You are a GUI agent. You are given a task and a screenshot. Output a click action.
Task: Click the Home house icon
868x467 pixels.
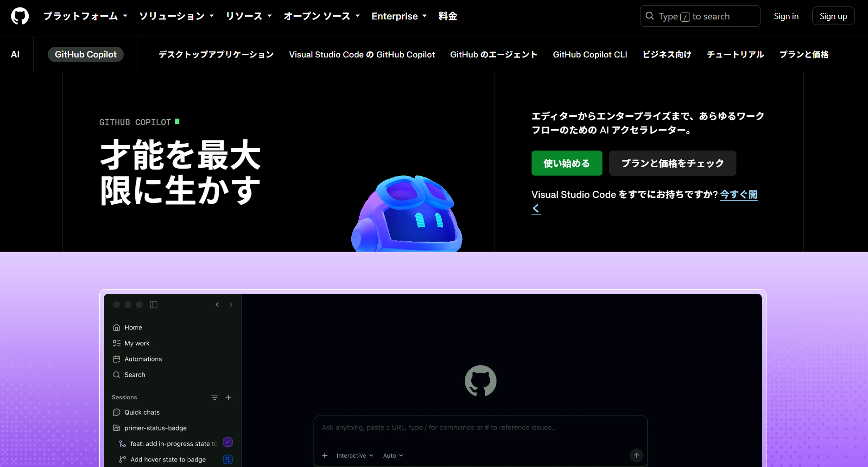click(117, 328)
